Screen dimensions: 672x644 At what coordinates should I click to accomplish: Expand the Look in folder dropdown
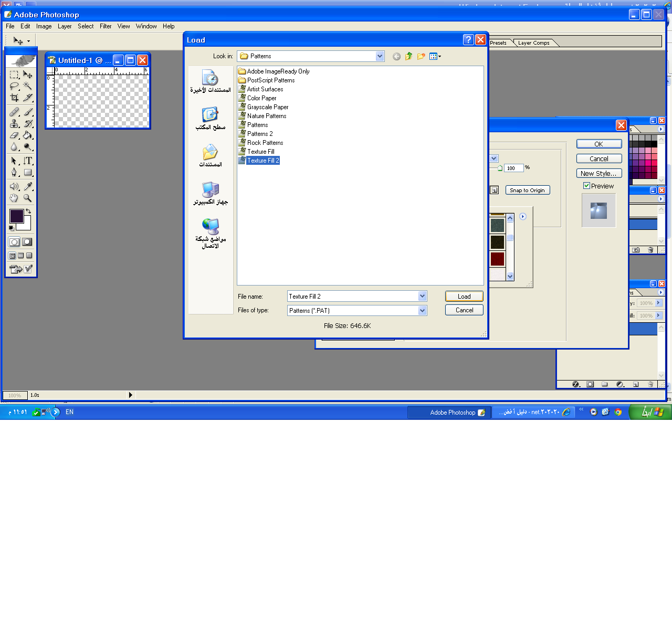380,56
